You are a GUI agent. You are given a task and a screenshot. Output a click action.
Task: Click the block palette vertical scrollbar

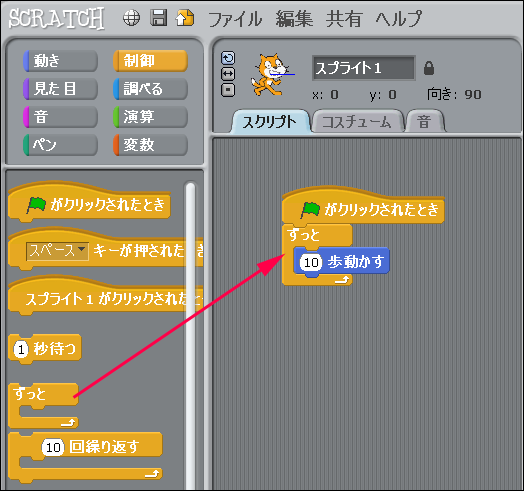click(190, 334)
